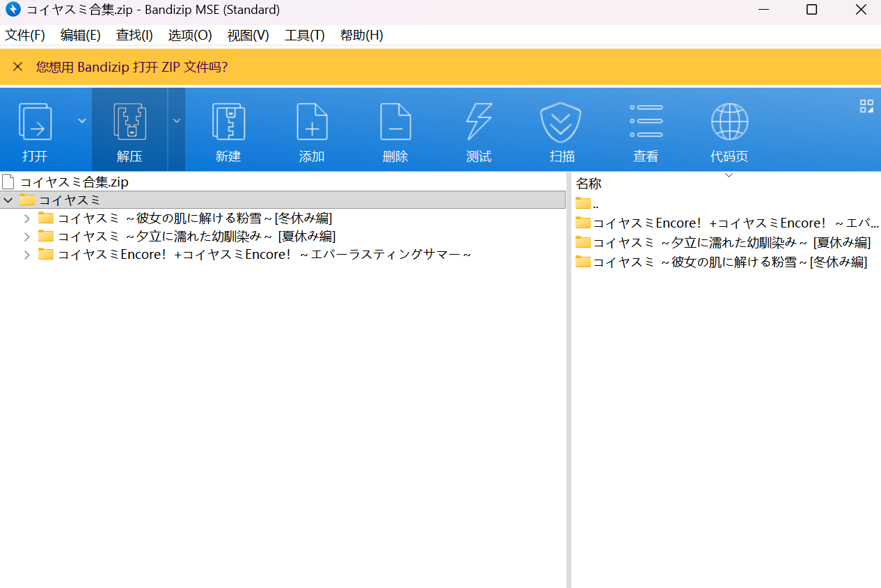Click the zip file icon in the tree
Screen dimensions: 881x588
pos(8,182)
